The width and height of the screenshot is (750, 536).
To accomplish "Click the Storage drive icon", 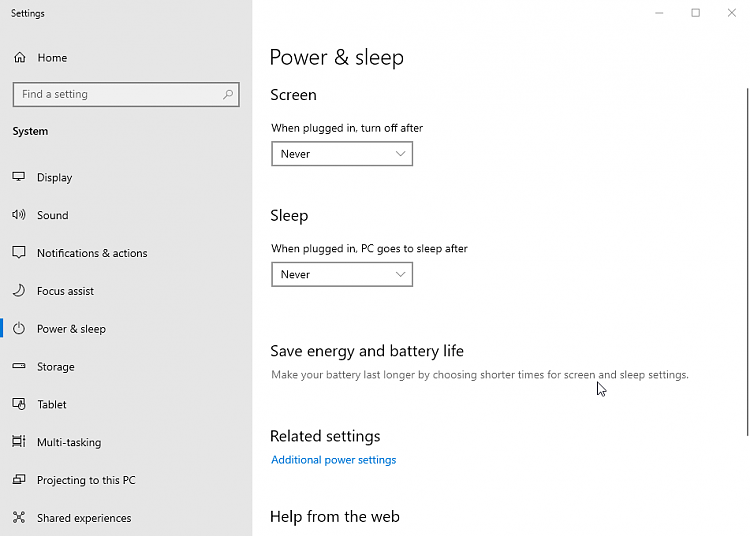I will pyautogui.click(x=19, y=367).
